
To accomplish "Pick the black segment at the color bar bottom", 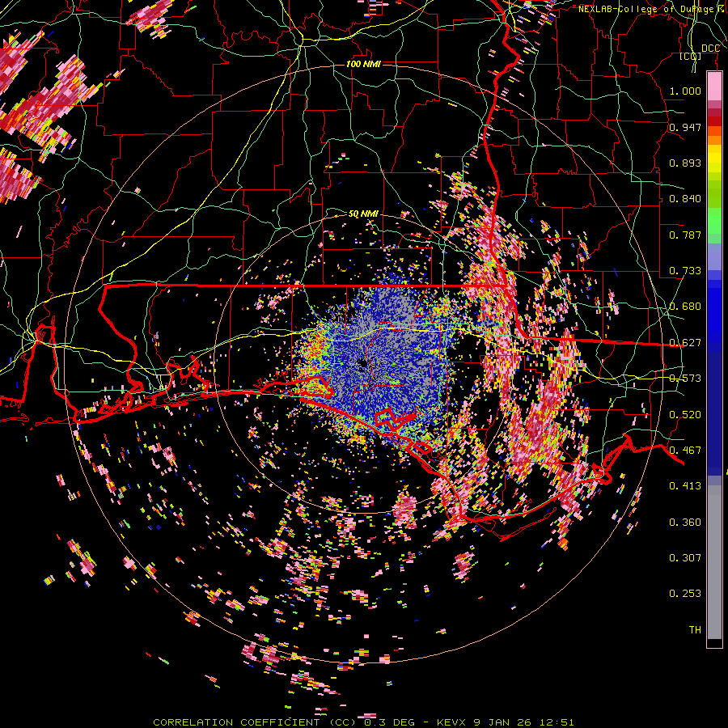I will coord(714,643).
